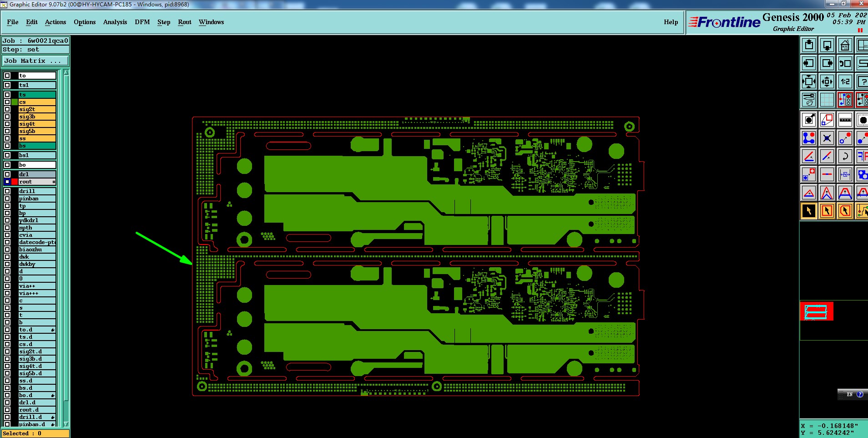Toggle the display checkbox for layer sig2t

(x=7, y=109)
